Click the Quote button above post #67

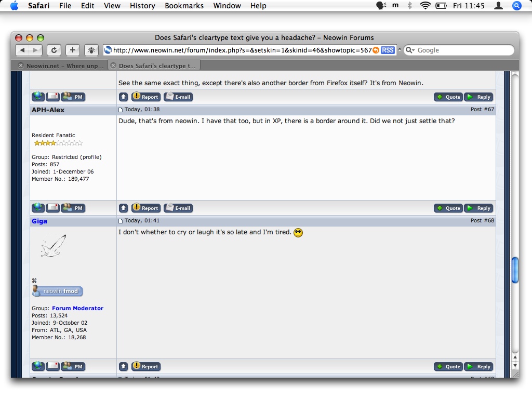[448, 97]
